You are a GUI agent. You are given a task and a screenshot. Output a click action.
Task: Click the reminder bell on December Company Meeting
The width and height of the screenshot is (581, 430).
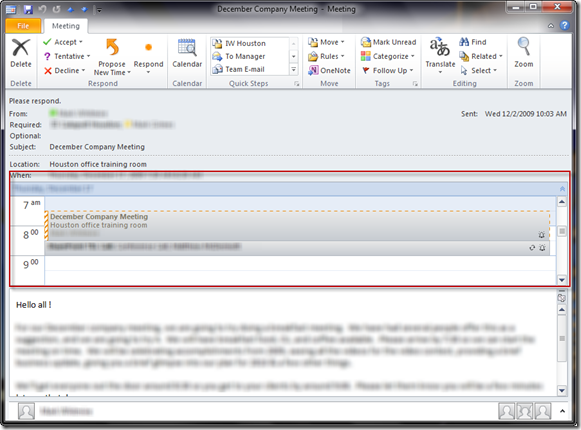point(541,235)
